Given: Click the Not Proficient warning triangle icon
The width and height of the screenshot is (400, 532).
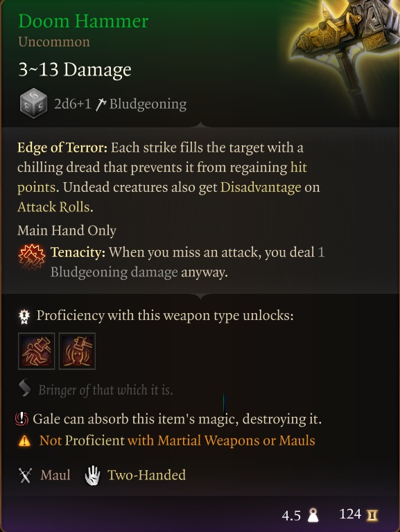Looking at the screenshot, I should (x=24, y=441).
